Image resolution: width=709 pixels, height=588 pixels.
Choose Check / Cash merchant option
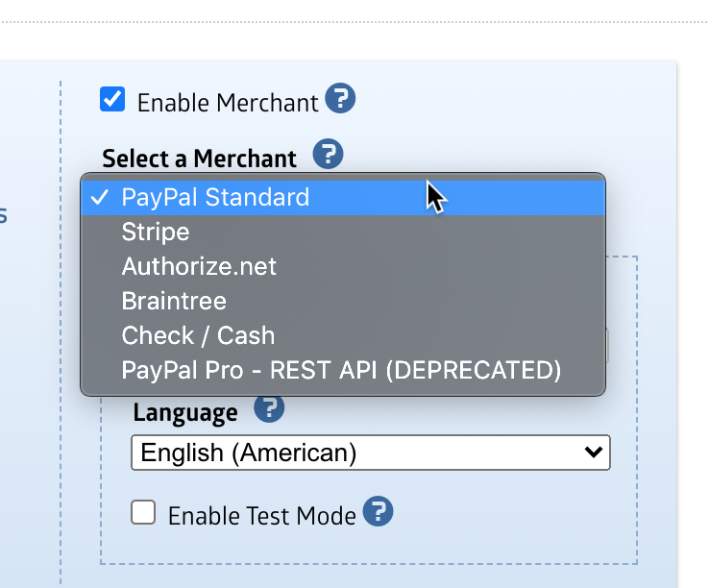[198, 335]
